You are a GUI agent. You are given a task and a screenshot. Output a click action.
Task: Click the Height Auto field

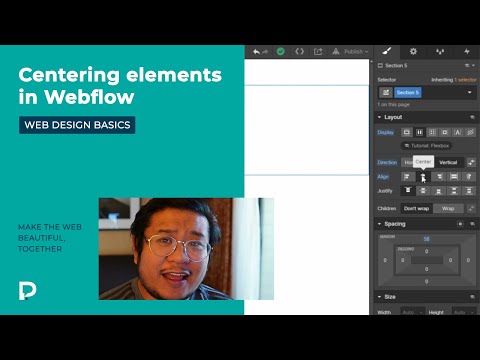pyautogui.click(x=464, y=312)
